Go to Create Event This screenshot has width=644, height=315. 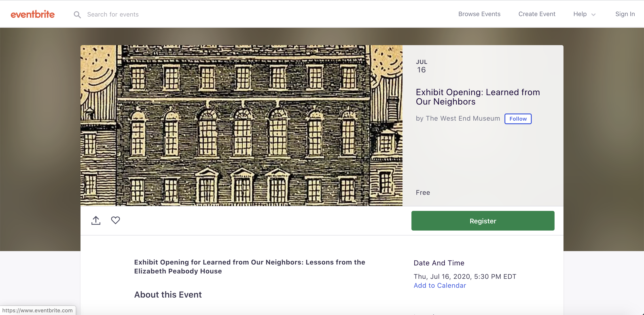pos(536,14)
